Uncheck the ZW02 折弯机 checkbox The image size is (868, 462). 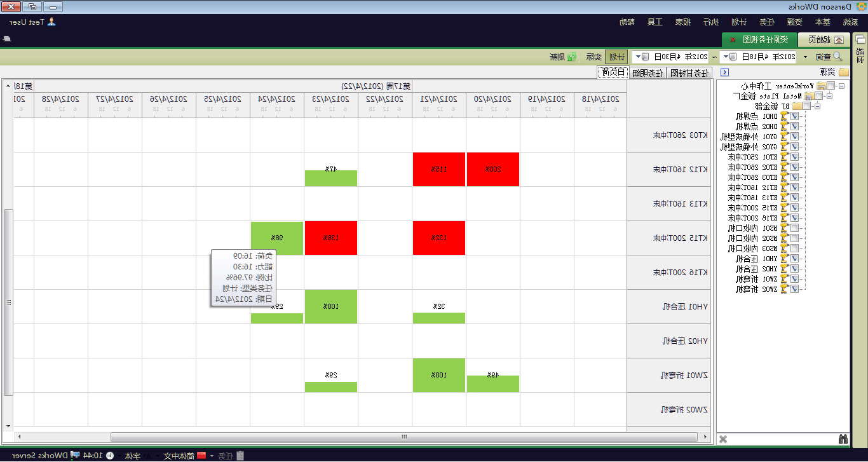[794, 289]
